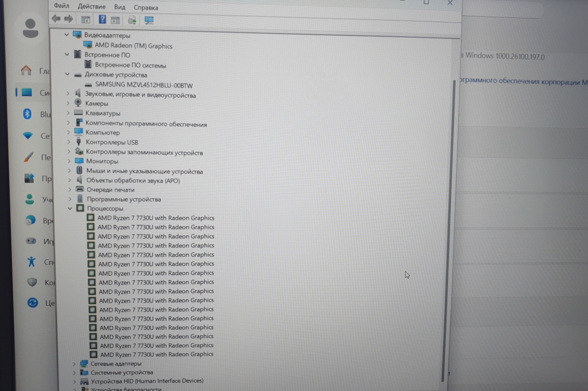Click the back arrow in the toolbar

(x=56, y=19)
